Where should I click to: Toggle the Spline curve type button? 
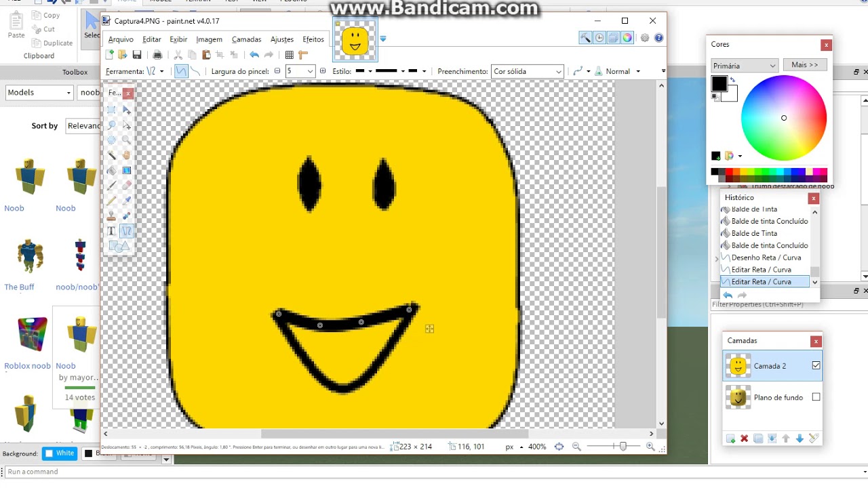click(181, 71)
